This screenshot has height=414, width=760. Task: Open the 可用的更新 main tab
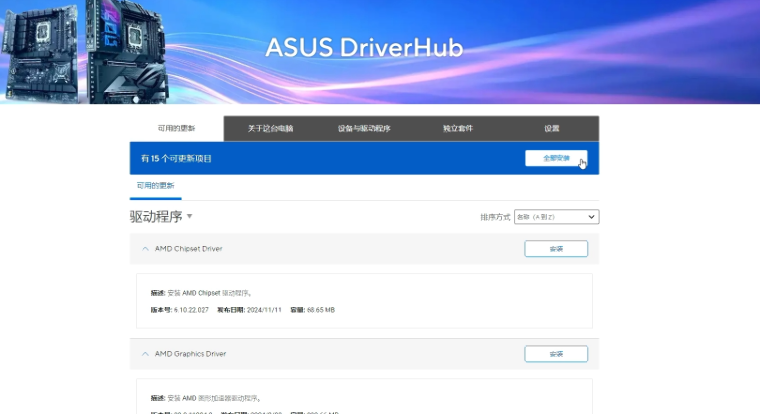coord(176,128)
